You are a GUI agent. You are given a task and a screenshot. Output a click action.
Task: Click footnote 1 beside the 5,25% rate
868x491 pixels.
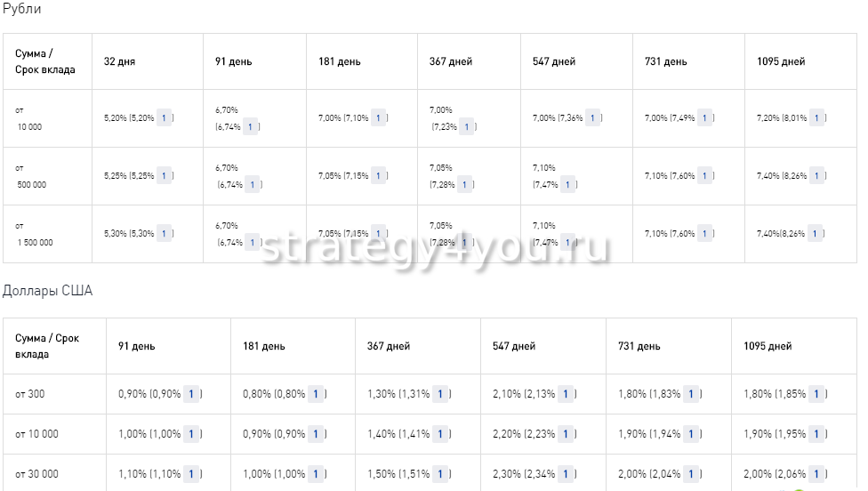tap(164, 175)
